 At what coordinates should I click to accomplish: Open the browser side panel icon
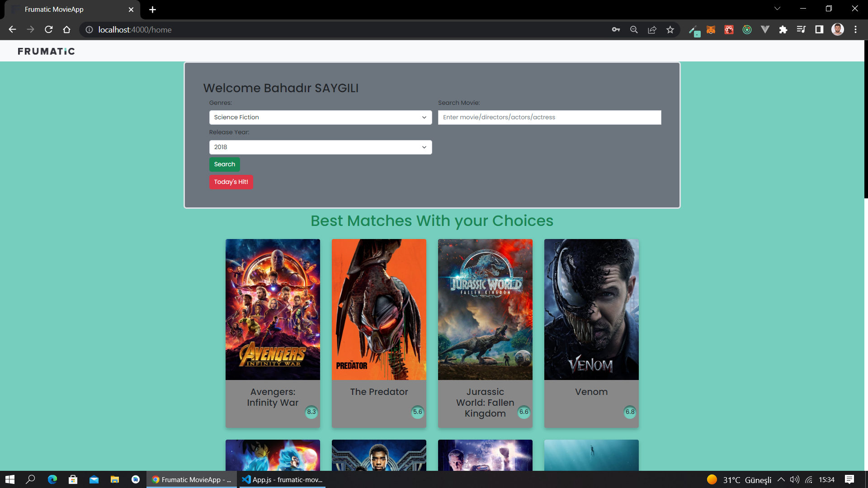coord(819,29)
